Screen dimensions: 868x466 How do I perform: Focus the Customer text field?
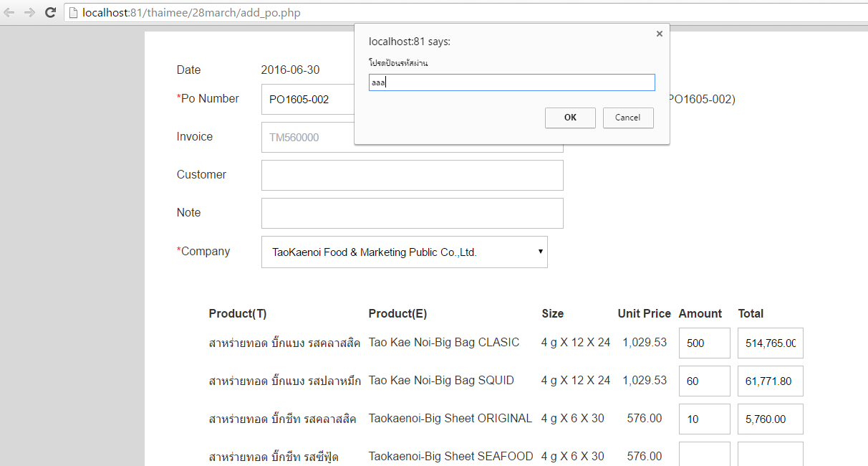(x=412, y=175)
